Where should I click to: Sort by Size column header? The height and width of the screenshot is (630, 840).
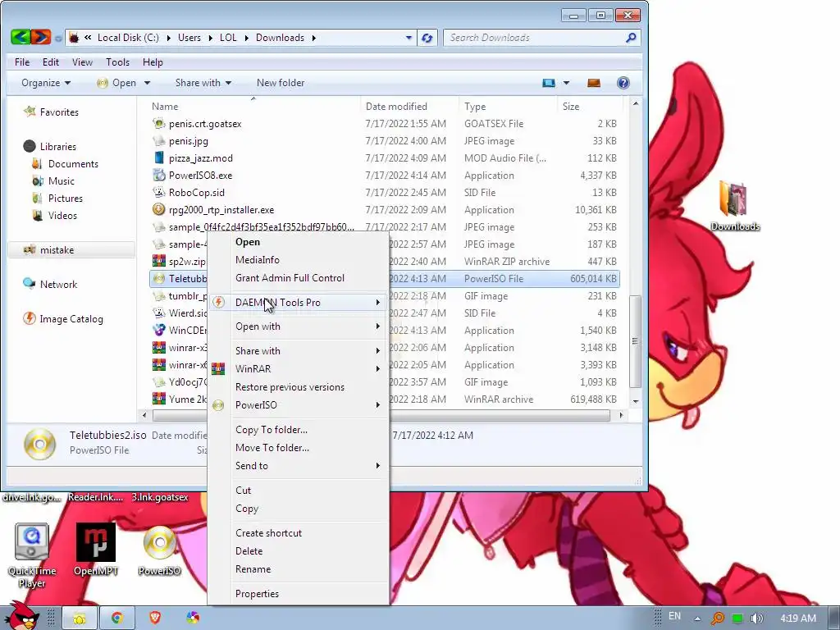(571, 107)
